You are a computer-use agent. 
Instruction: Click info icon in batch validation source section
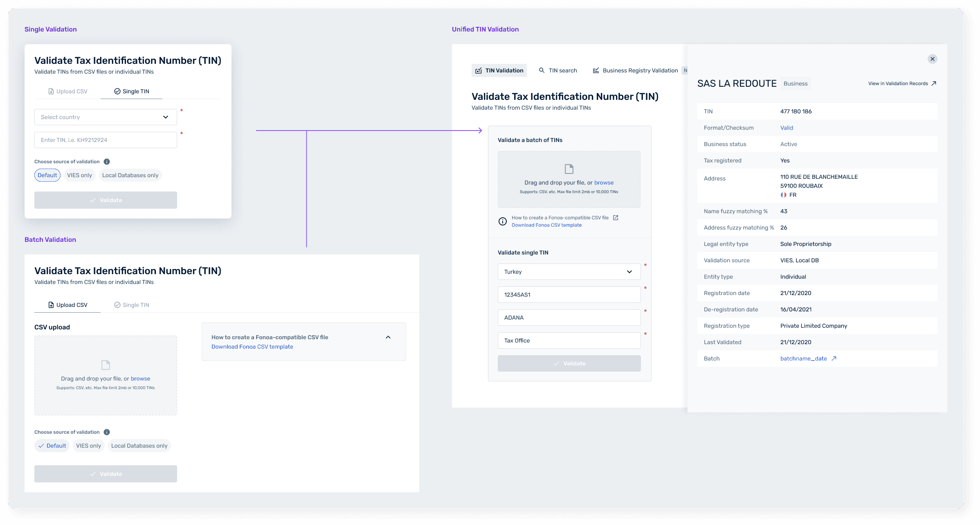pos(107,432)
